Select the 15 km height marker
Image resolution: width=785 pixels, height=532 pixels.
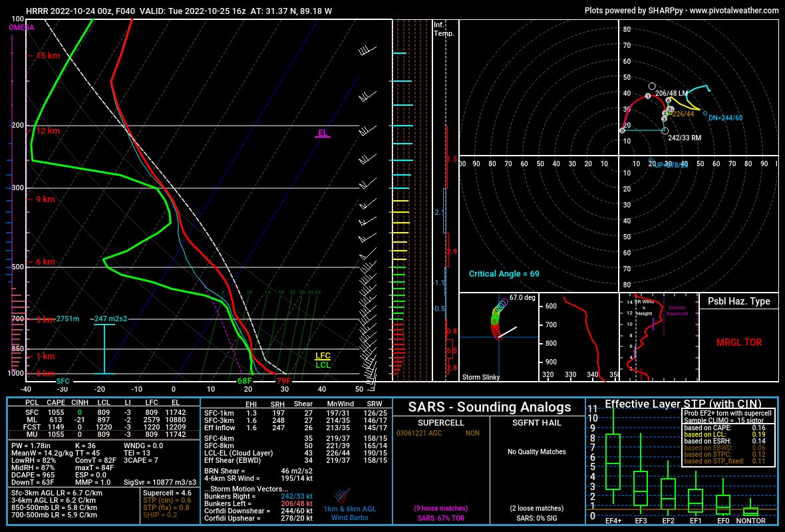point(47,56)
